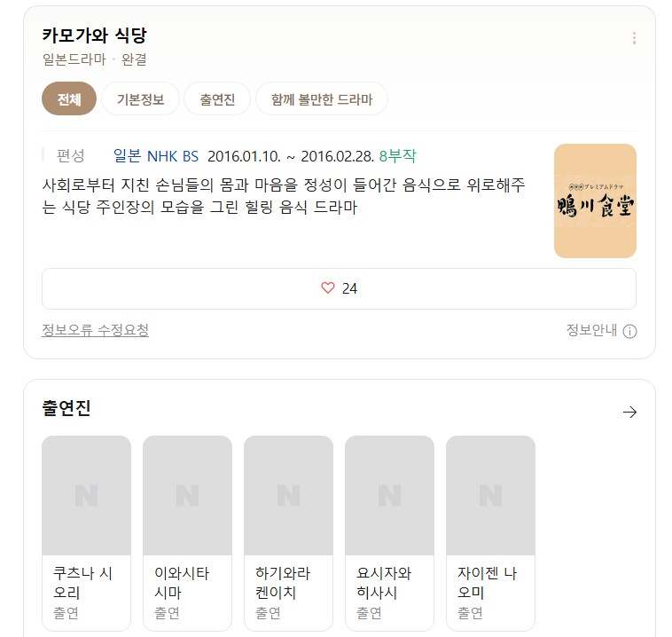The width and height of the screenshot is (672, 637).
Task: Click the 8부작 episodes link
Action: point(397,156)
